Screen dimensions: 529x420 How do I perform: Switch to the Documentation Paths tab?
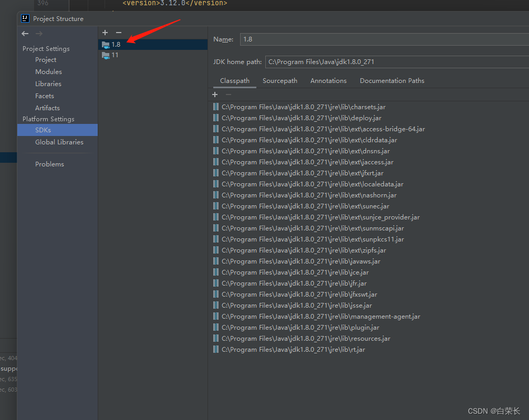click(x=392, y=80)
